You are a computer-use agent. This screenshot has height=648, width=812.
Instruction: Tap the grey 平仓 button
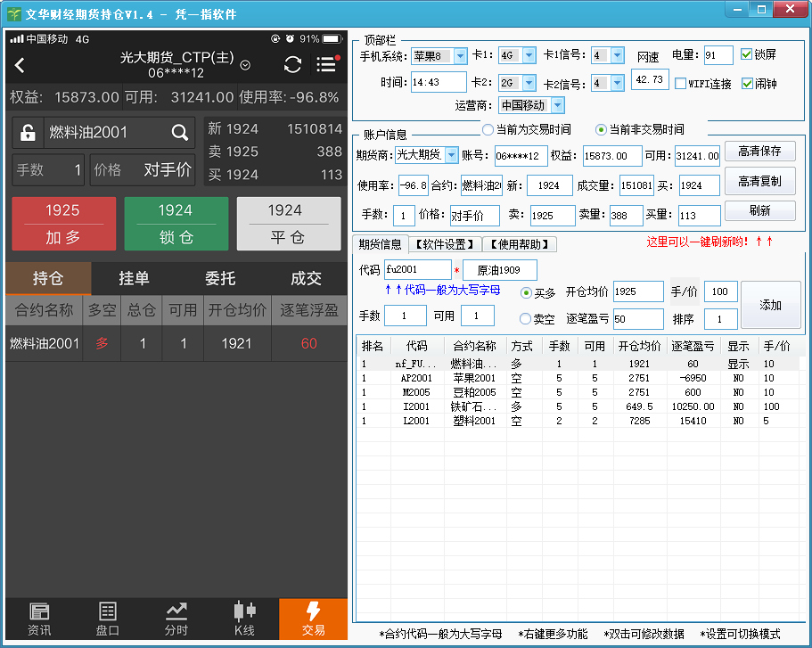click(289, 224)
